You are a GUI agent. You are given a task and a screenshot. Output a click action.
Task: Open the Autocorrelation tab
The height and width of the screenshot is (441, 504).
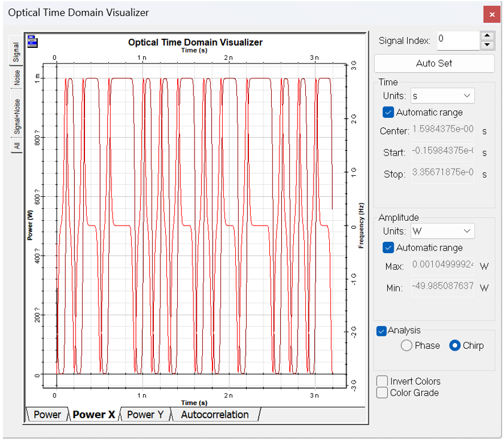point(214,415)
